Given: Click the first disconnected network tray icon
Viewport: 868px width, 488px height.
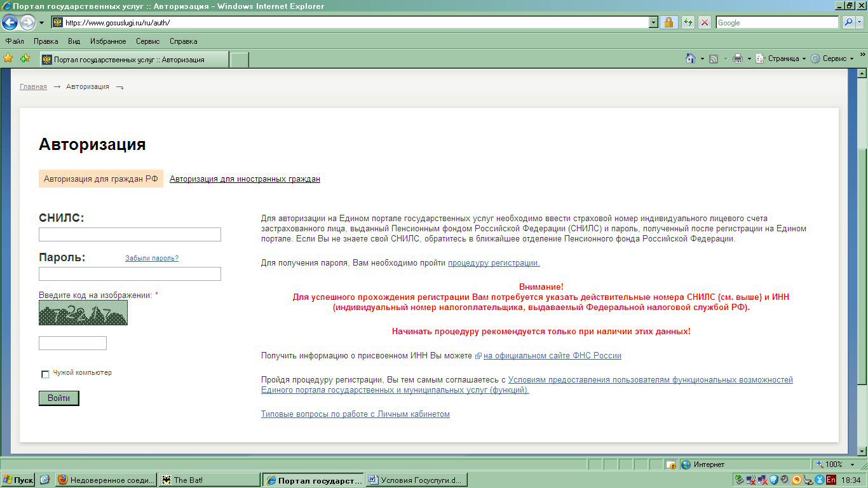Looking at the screenshot, I should (750, 480).
